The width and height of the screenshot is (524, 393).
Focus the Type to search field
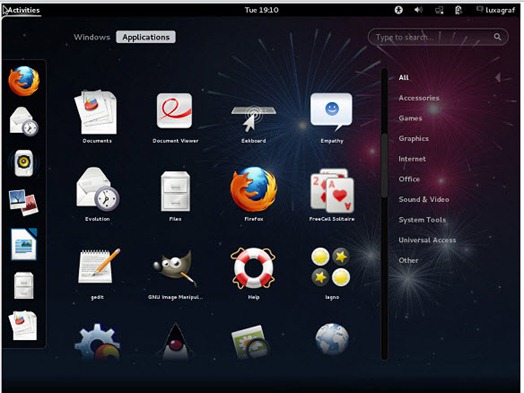pos(438,37)
